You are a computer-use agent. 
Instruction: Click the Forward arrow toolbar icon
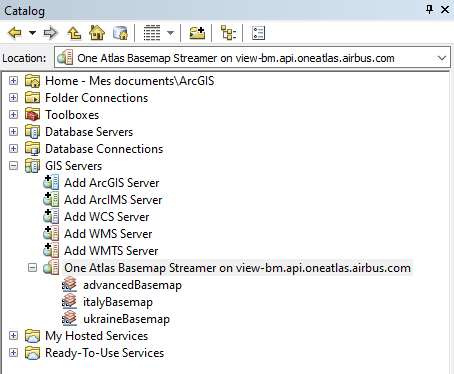point(51,33)
